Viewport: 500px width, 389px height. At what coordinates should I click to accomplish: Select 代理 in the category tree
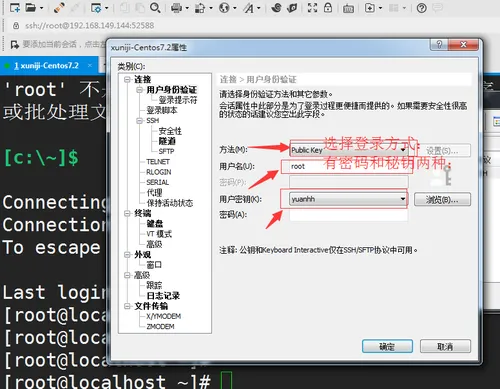point(154,192)
